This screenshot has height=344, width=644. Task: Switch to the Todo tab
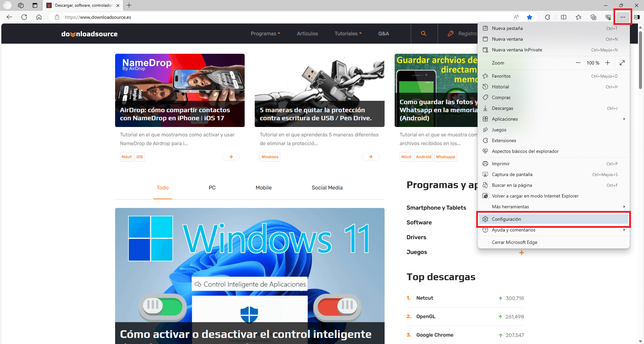pyautogui.click(x=163, y=188)
